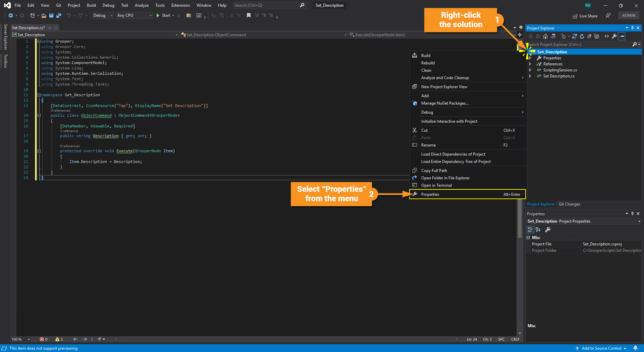Click the Collapse All icon in Project Explorer
The width and height of the screenshot is (644, 352).
(589, 36)
